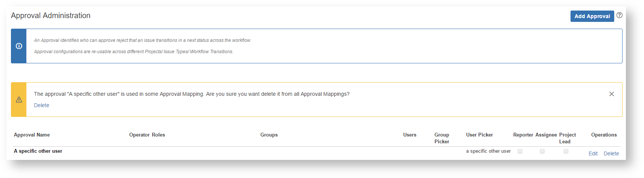Select the User Picker column header
This screenshot has height=178, width=644.
tap(479, 135)
